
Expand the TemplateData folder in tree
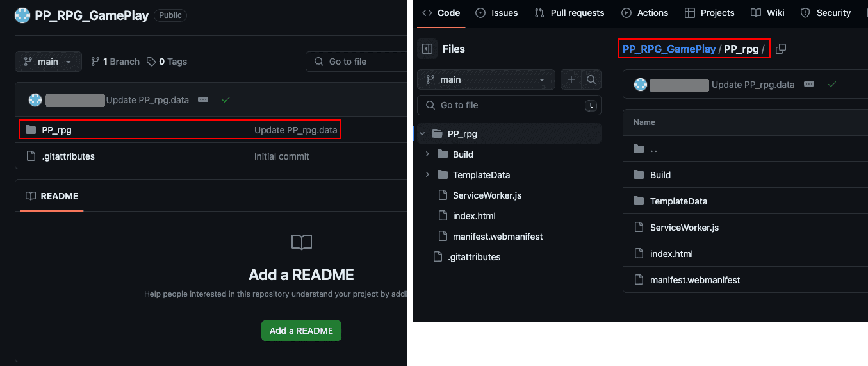427,175
